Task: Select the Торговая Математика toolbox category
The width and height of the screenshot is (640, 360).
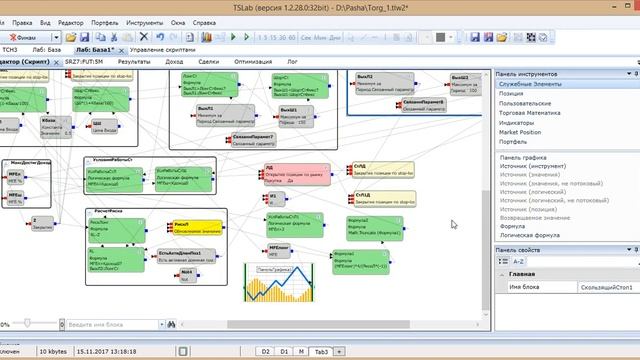Action: point(529,113)
